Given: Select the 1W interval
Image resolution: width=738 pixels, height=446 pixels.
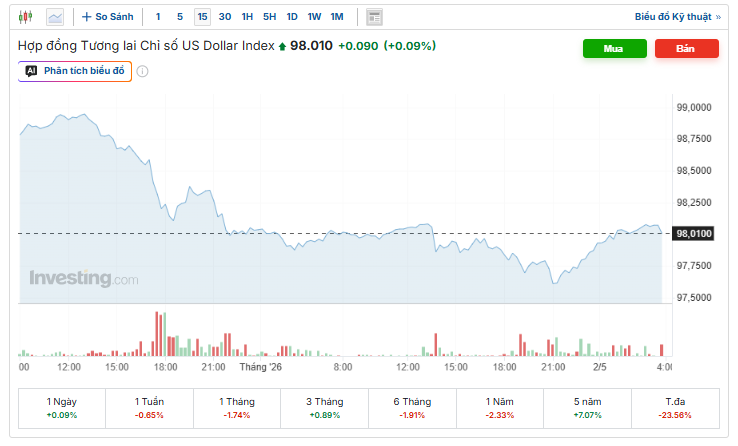Looking at the screenshot, I should (x=314, y=17).
